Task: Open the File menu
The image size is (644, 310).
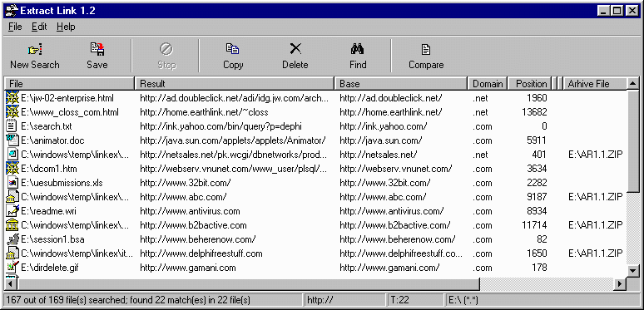Action: point(15,27)
